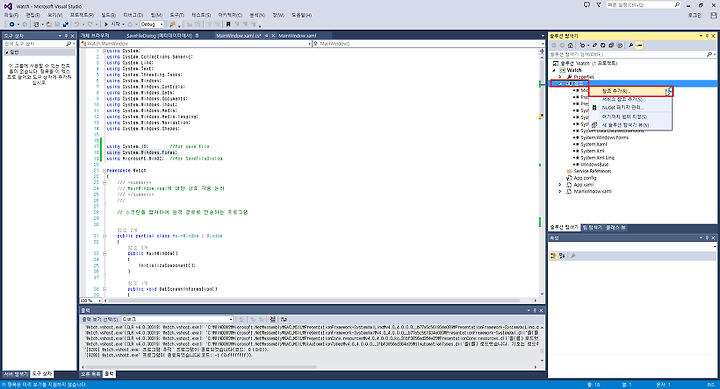Choose 참조 추가(R)... in the context menu
Screen dimensions: 720x389
(630, 91)
